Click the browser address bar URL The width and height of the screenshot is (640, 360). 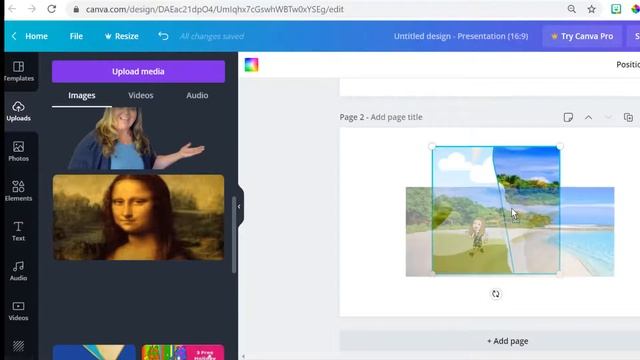pyautogui.click(x=215, y=9)
